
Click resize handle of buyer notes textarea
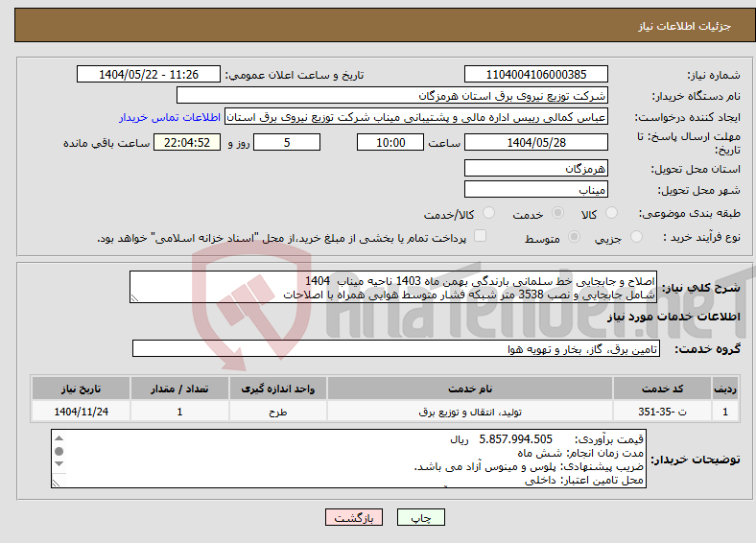(x=56, y=483)
